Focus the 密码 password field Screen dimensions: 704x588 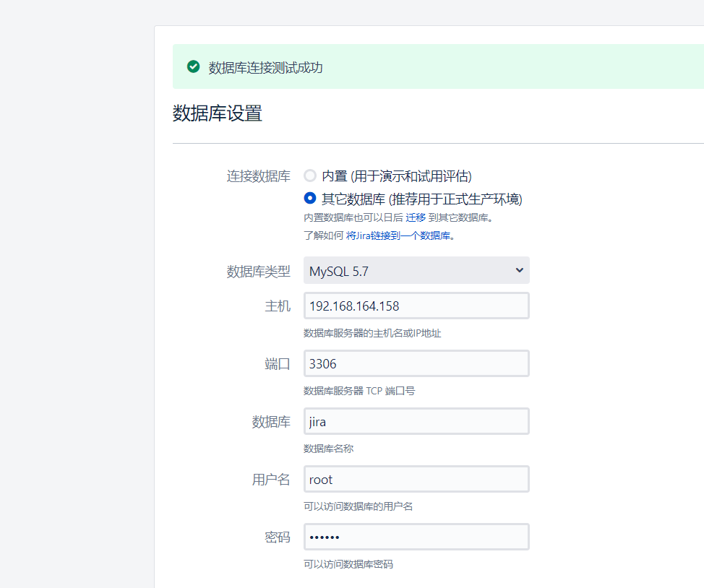(x=416, y=537)
